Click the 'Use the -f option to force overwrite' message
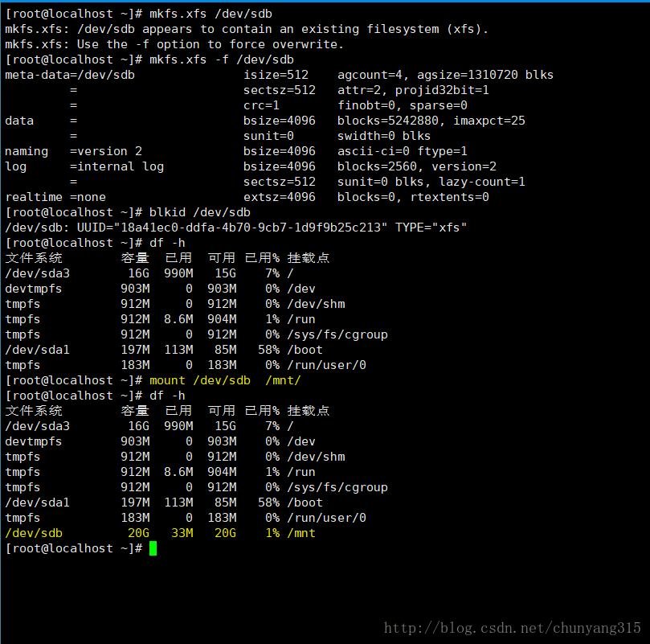The image size is (650, 644). (x=211, y=44)
